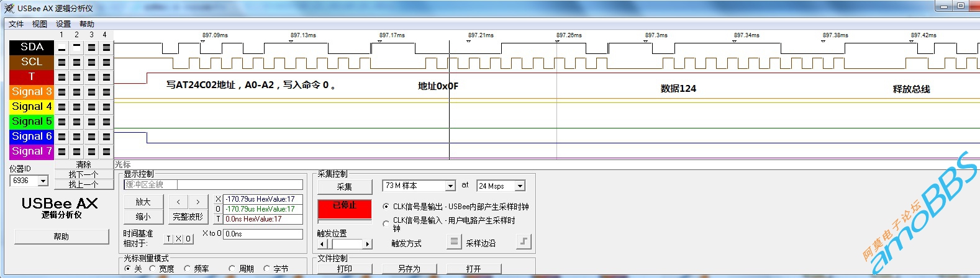Pan waveform right with the > button
Screen dimensions: 980x278
click(198, 202)
